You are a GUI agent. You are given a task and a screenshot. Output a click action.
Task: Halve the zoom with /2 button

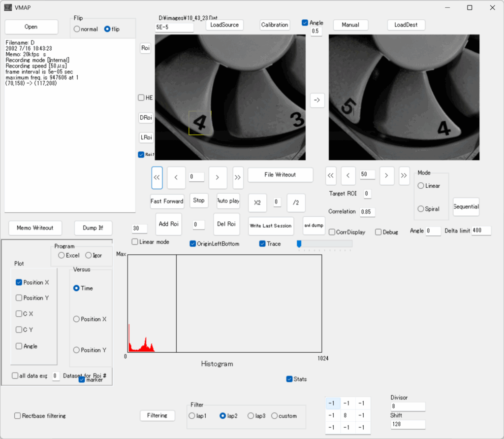(x=296, y=203)
